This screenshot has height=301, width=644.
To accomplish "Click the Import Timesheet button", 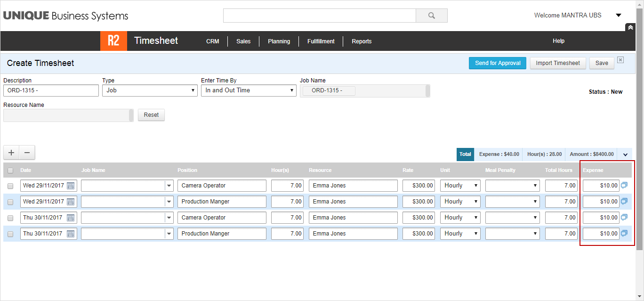I will click(557, 63).
